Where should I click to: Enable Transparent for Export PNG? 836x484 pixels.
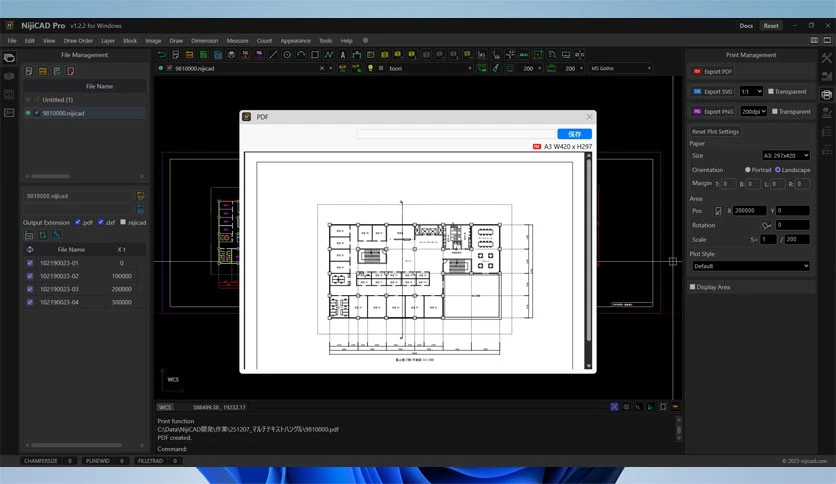pos(775,111)
